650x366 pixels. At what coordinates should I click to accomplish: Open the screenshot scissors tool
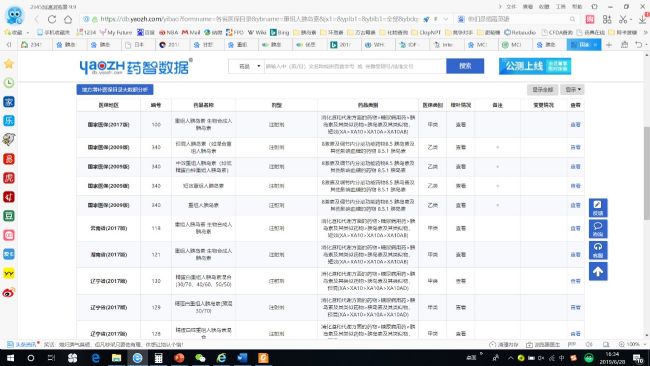tap(623, 19)
